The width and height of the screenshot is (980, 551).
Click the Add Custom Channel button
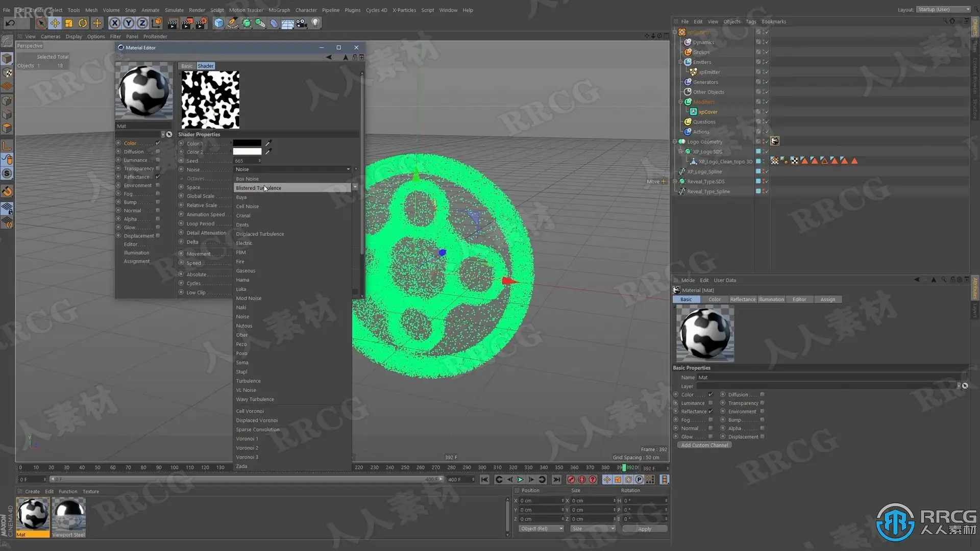click(x=704, y=445)
